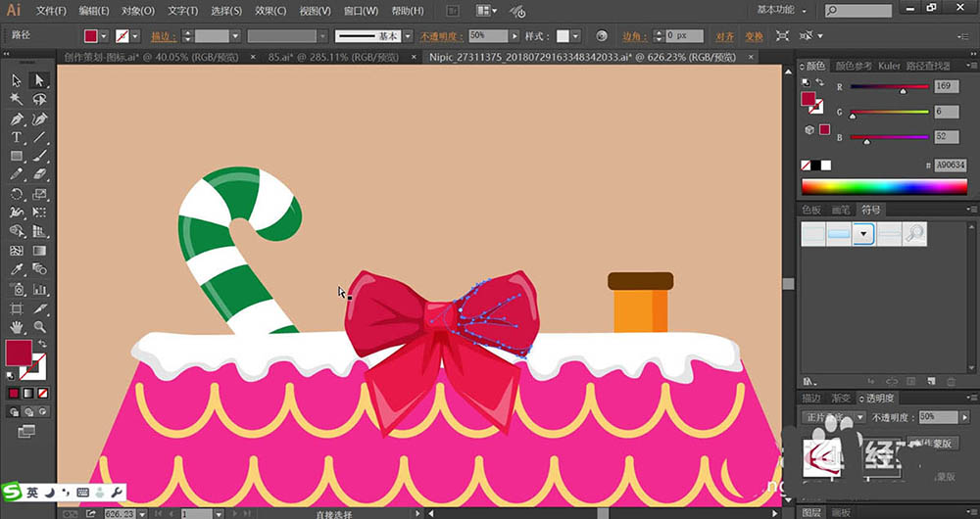This screenshot has width=980, height=519.
Task: Select the Type tool
Action: pyautogui.click(x=17, y=137)
